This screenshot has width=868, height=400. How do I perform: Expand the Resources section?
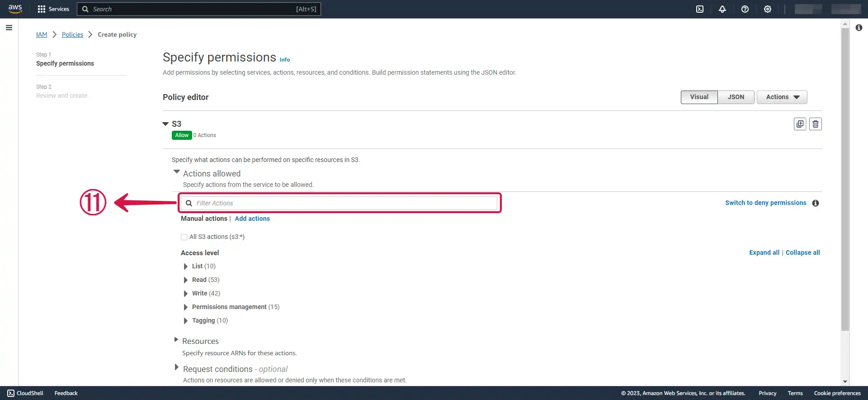tap(176, 339)
